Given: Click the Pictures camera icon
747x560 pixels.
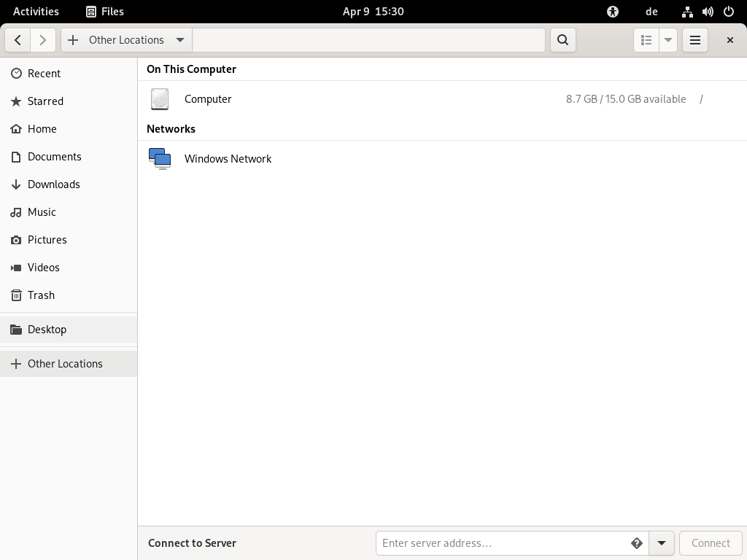Looking at the screenshot, I should tap(16, 239).
